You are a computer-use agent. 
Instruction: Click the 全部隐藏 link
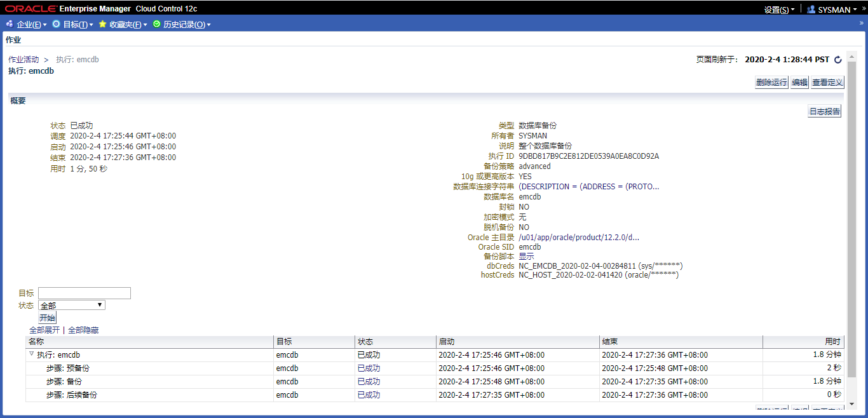pos(83,330)
